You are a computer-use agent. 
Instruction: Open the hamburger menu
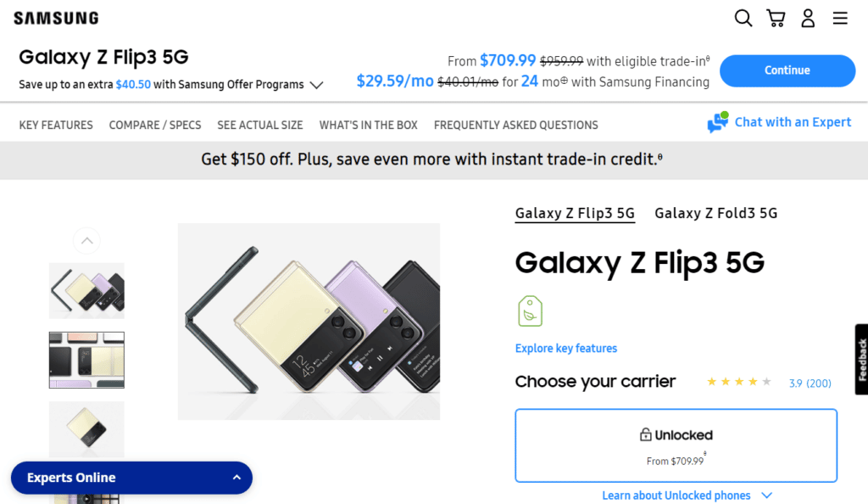coord(840,18)
